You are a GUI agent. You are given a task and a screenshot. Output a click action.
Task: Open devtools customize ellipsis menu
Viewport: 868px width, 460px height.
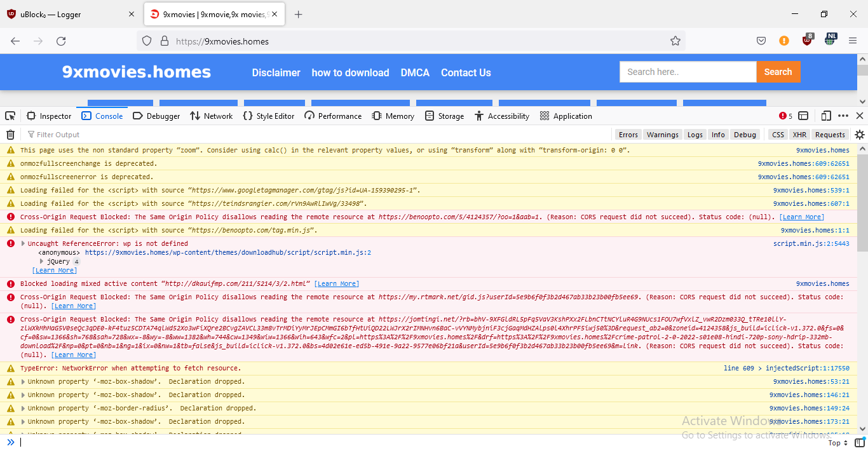tap(843, 116)
